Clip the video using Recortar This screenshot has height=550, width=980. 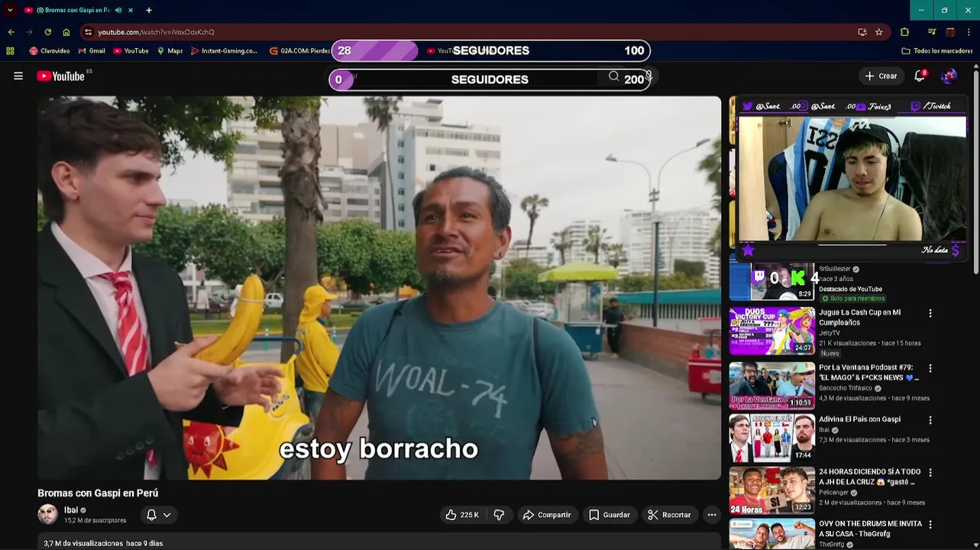[x=669, y=515]
